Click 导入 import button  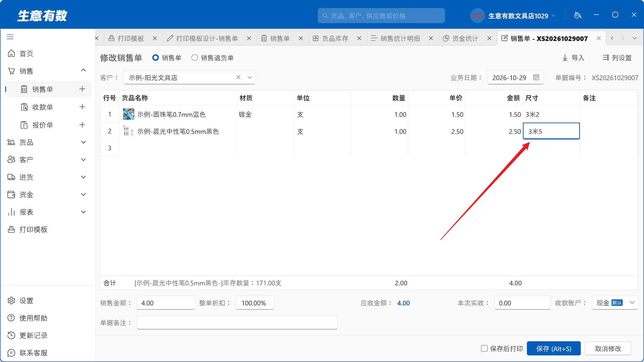tap(573, 58)
